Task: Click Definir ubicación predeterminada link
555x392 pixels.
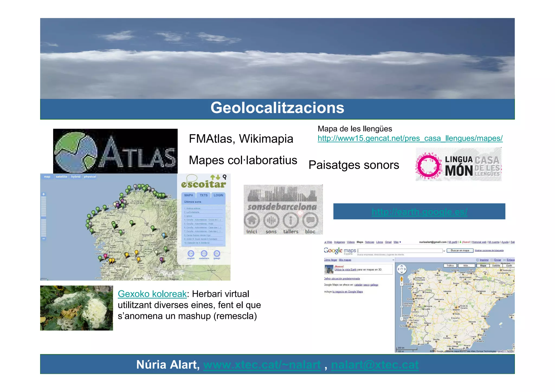Action: point(342,279)
